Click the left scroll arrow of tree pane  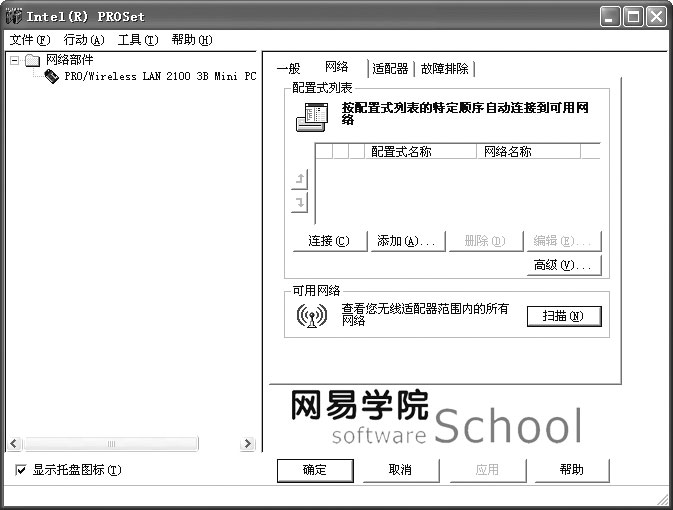[x=14, y=443]
